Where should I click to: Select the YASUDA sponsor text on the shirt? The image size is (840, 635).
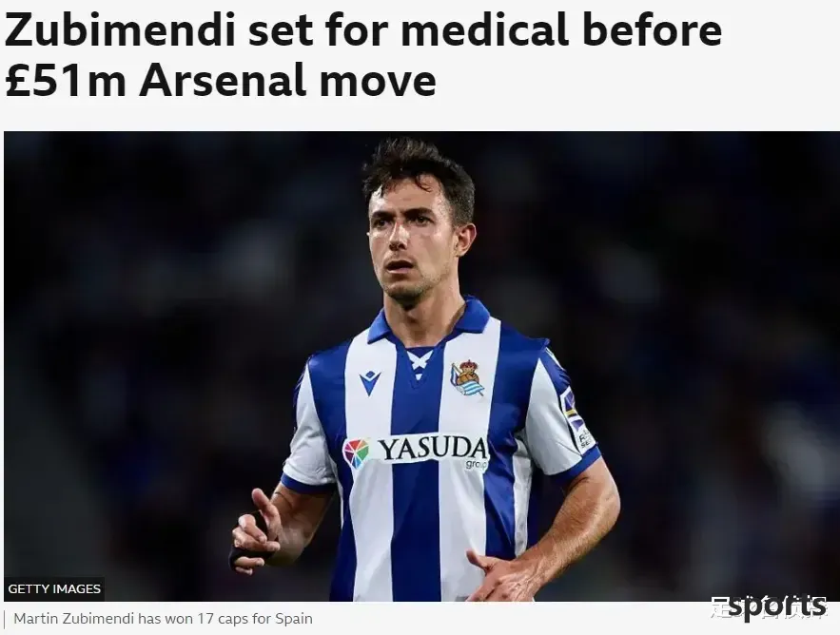coord(433,449)
